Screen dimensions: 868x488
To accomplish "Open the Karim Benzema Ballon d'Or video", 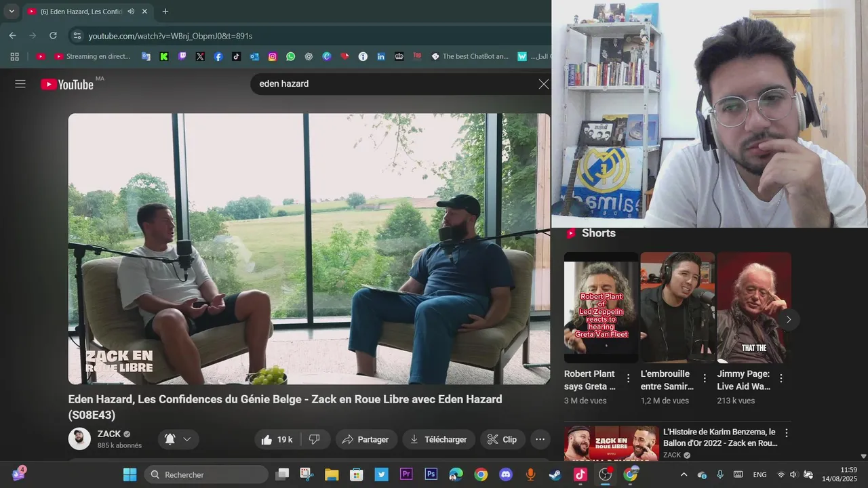I will tap(612, 443).
